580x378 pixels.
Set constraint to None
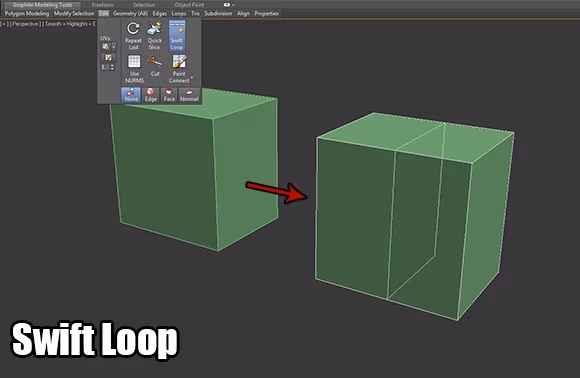point(131,95)
